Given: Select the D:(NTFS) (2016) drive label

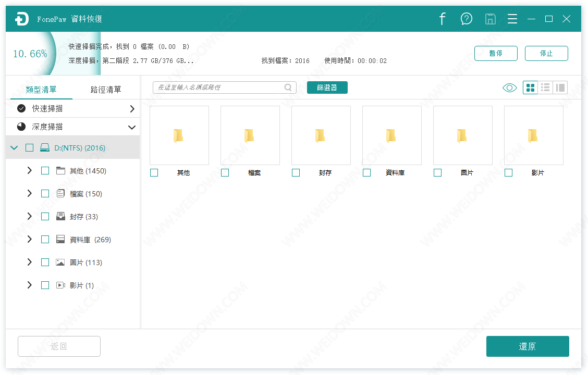Looking at the screenshot, I should (x=80, y=147).
